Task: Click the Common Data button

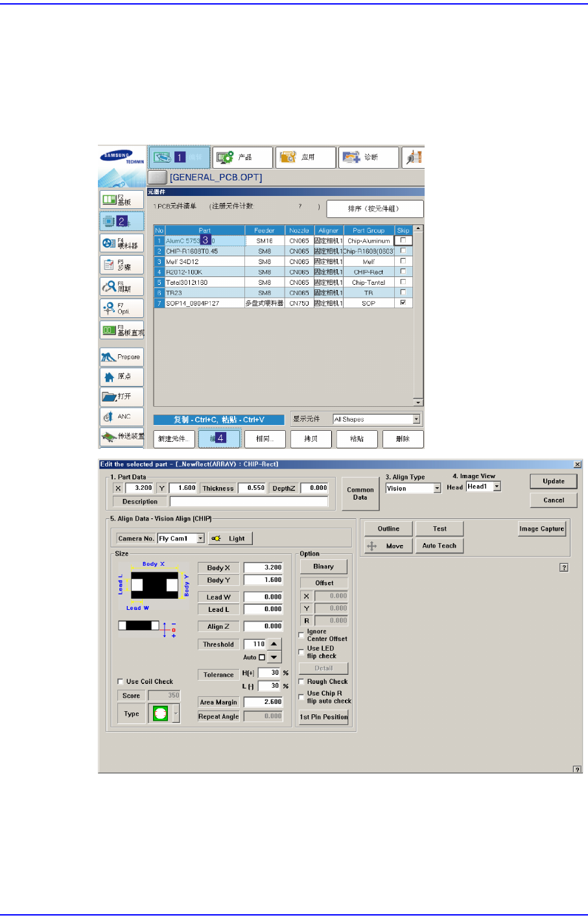Action: pos(360,494)
